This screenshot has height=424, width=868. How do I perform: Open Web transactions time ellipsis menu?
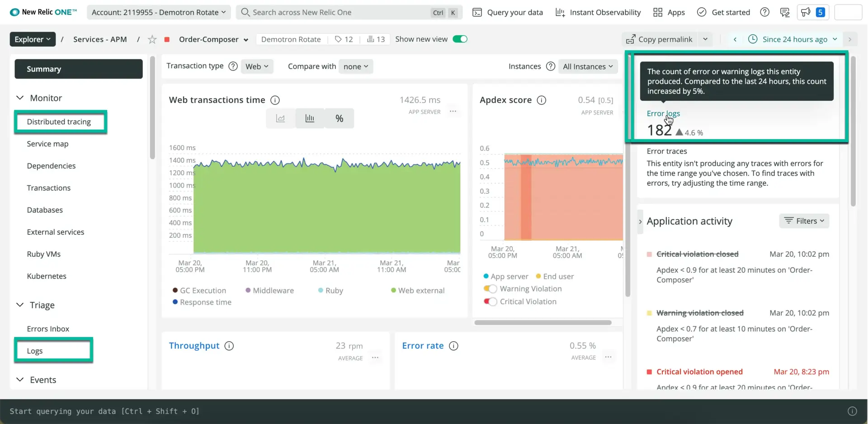tap(453, 111)
